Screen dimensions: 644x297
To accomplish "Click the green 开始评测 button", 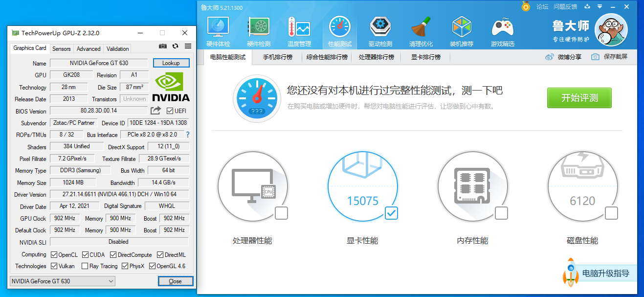I will (x=579, y=98).
